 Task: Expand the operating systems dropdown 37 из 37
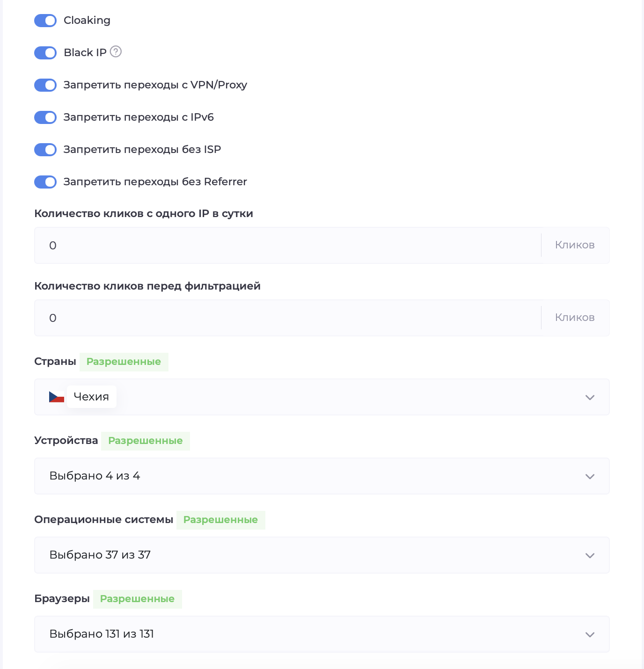click(x=322, y=555)
